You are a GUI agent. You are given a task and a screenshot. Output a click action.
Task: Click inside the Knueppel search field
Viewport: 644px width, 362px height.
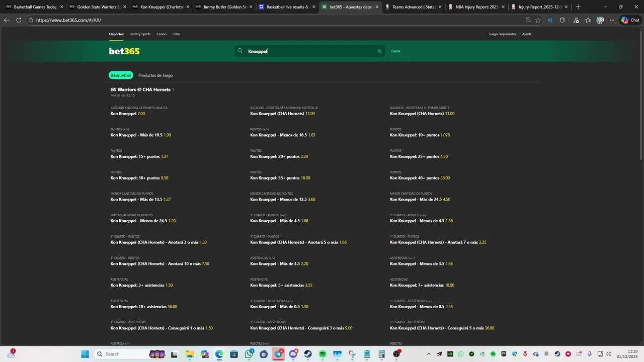click(309, 51)
